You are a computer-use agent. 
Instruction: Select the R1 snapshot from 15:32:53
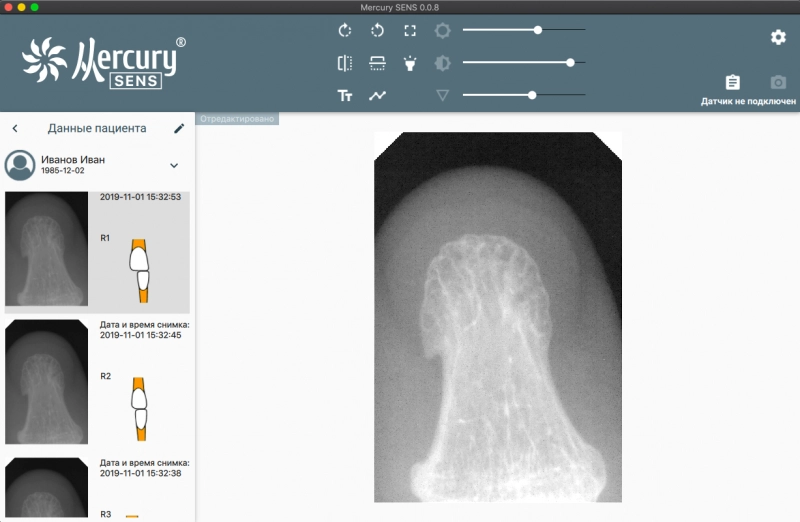click(x=46, y=249)
